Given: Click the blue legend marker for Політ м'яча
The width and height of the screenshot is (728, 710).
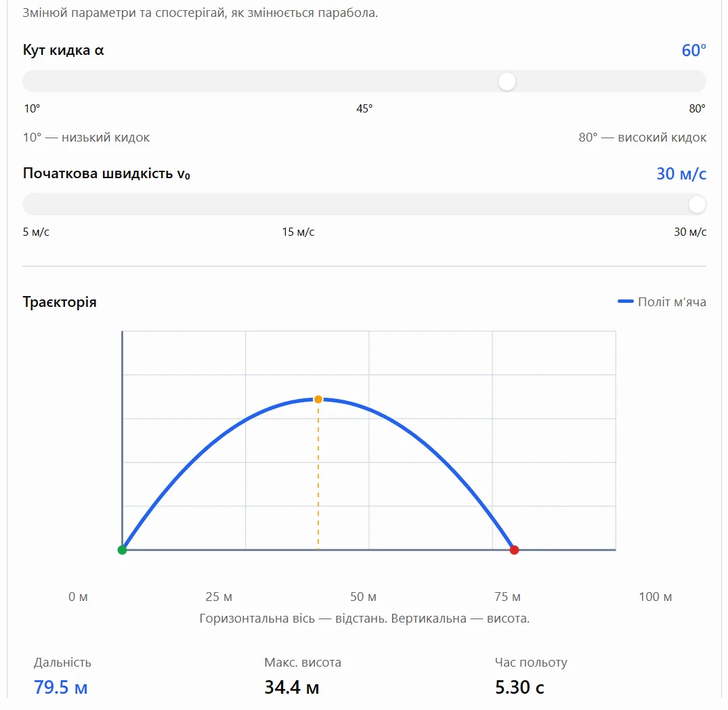Looking at the screenshot, I should [625, 301].
